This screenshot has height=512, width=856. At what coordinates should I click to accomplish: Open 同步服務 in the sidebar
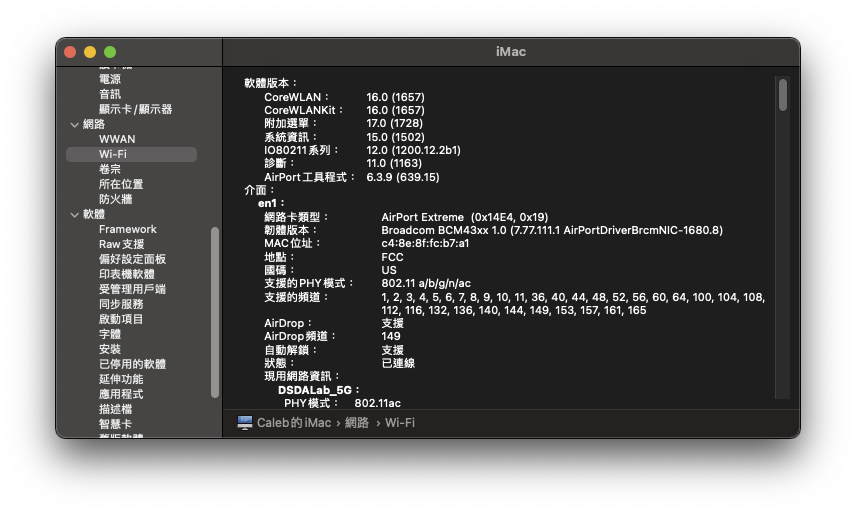point(121,305)
